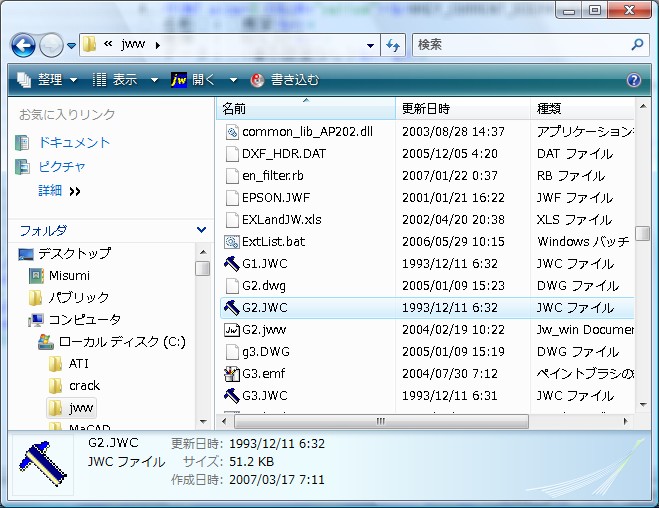Open the ピクチャ favorite link
This screenshot has width=659, height=508.
click(x=62, y=167)
